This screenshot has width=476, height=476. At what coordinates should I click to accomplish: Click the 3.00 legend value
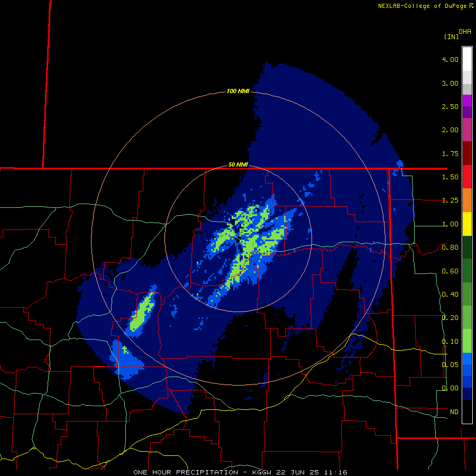pyautogui.click(x=450, y=83)
